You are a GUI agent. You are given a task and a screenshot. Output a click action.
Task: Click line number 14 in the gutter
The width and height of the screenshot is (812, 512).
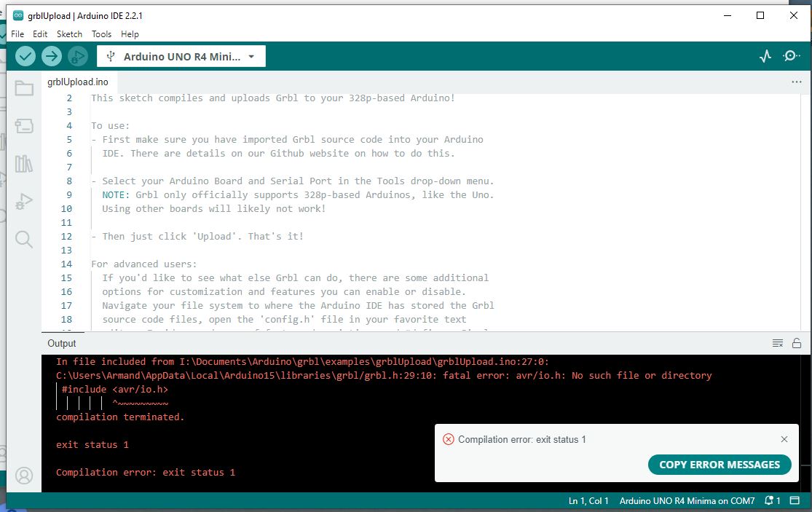(66, 264)
